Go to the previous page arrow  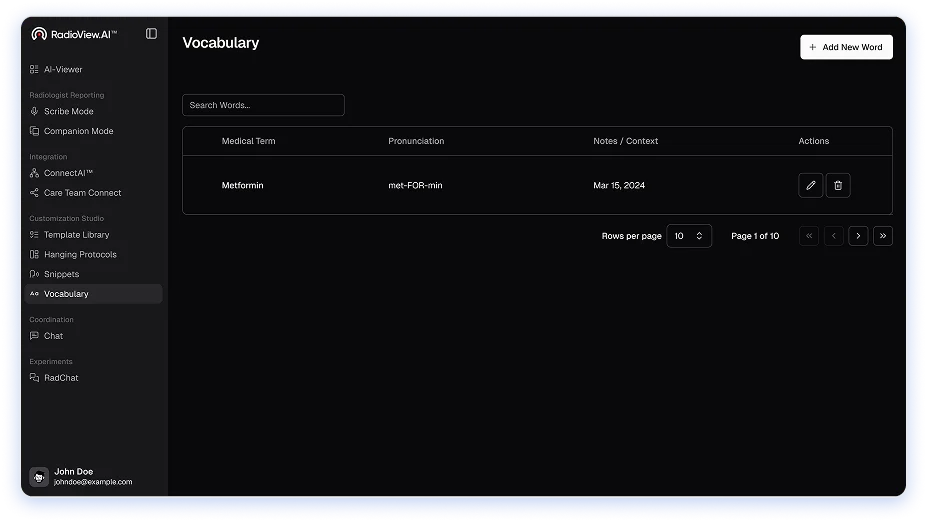point(833,236)
